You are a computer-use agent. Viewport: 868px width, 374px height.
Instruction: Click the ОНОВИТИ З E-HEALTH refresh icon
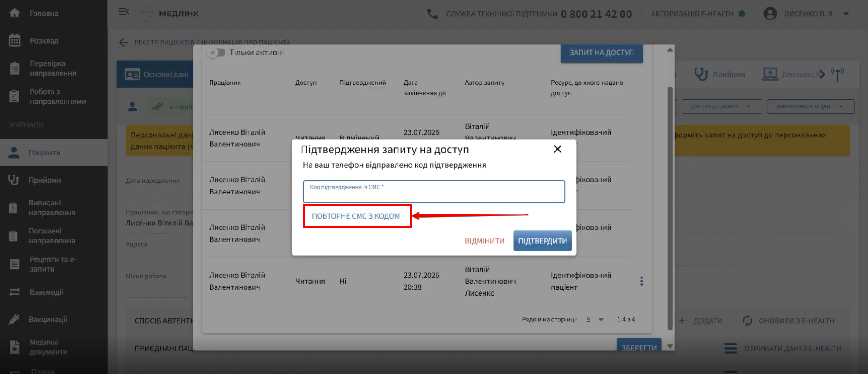748,321
